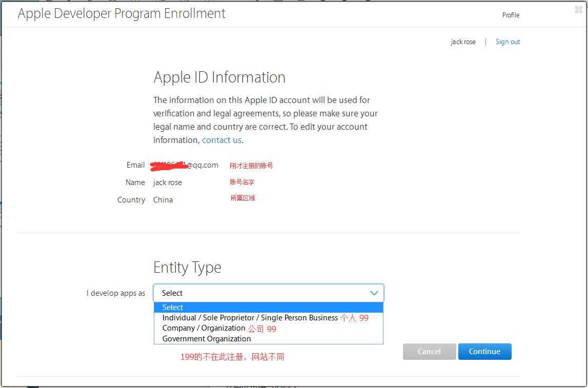Screen dimensions: 588x388
Task: Click the Name value jack rose
Action: (x=168, y=182)
